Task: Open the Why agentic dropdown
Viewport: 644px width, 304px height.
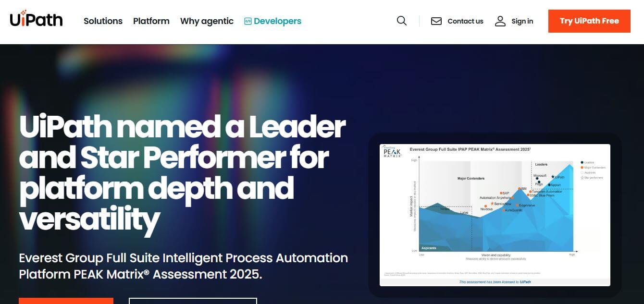Action: (x=207, y=21)
